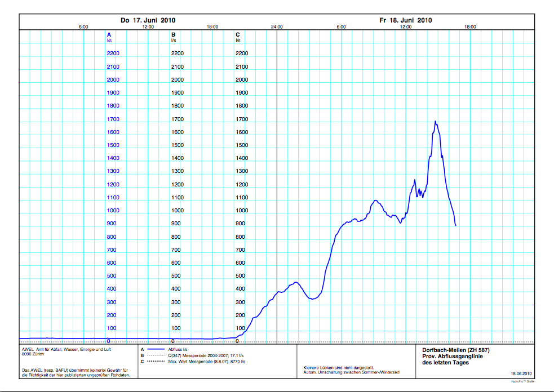
Task: Click the blue line sample in legend A
Action: point(156,349)
